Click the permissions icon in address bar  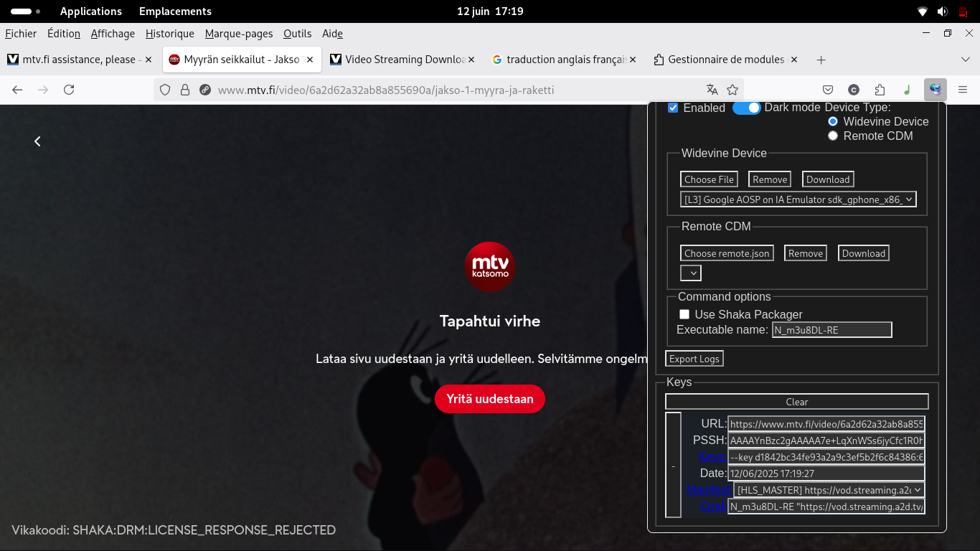(x=205, y=90)
